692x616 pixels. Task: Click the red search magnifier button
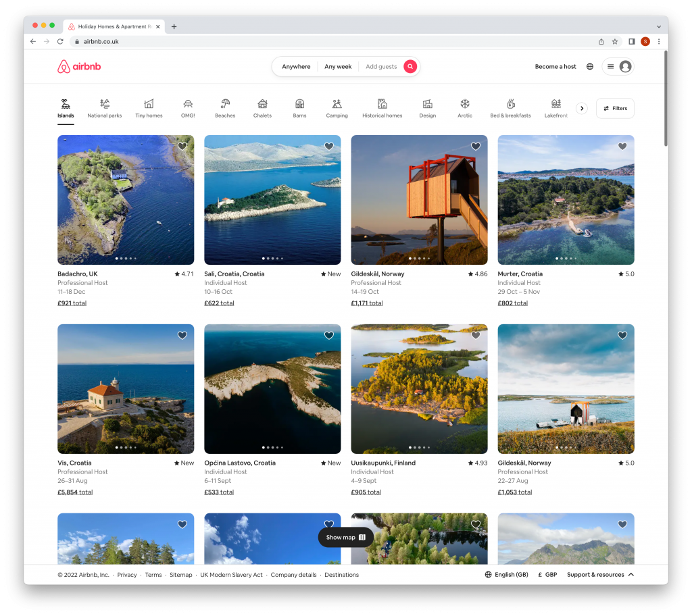click(410, 66)
